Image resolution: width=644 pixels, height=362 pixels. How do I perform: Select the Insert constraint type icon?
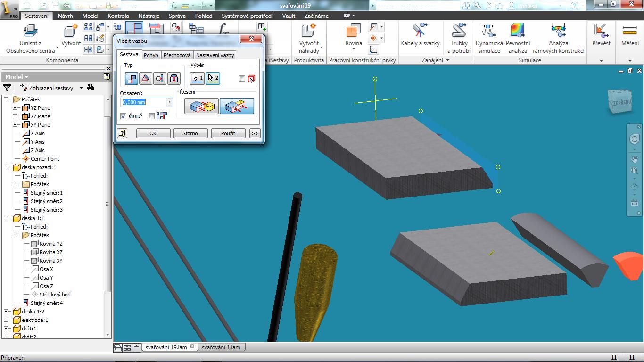pos(174,78)
